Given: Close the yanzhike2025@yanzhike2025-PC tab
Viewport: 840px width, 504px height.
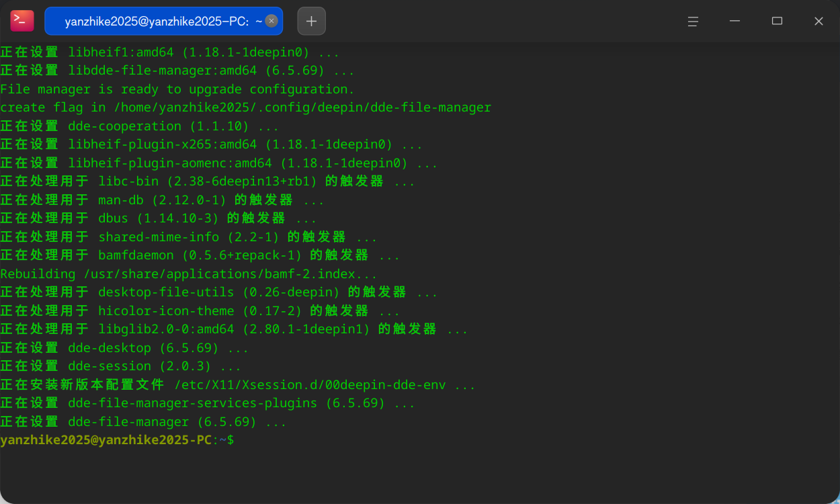Looking at the screenshot, I should pyautogui.click(x=271, y=21).
